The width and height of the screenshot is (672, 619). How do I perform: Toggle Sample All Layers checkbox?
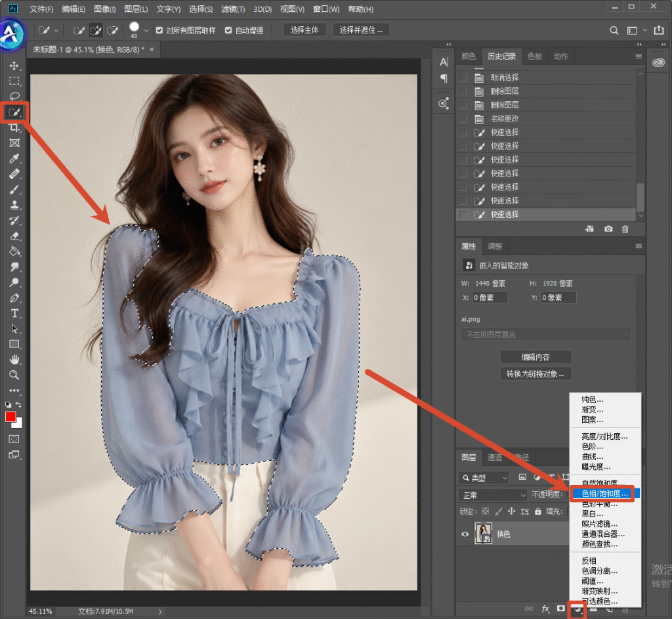click(159, 30)
